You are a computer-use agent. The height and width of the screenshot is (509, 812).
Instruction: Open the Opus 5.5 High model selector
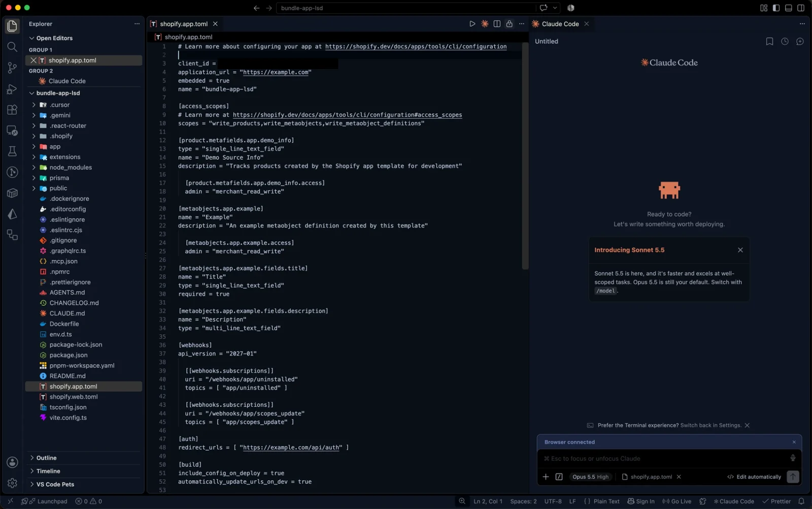[590, 476]
